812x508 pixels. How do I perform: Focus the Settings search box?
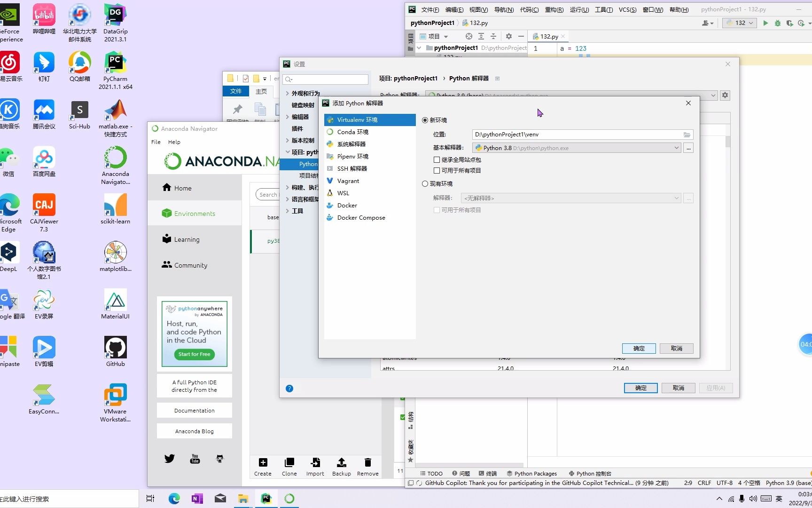point(326,79)
